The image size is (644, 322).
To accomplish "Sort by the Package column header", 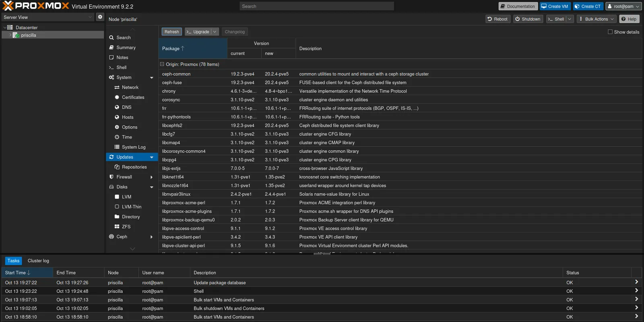I will (193, 48).
